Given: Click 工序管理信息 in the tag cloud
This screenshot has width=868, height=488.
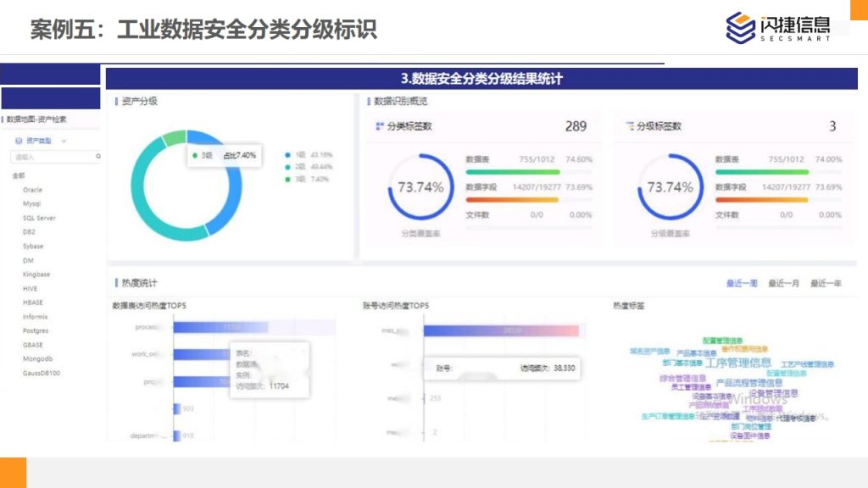Looking at the screenshot, I should pyautogui.click(x=738, y=363).
